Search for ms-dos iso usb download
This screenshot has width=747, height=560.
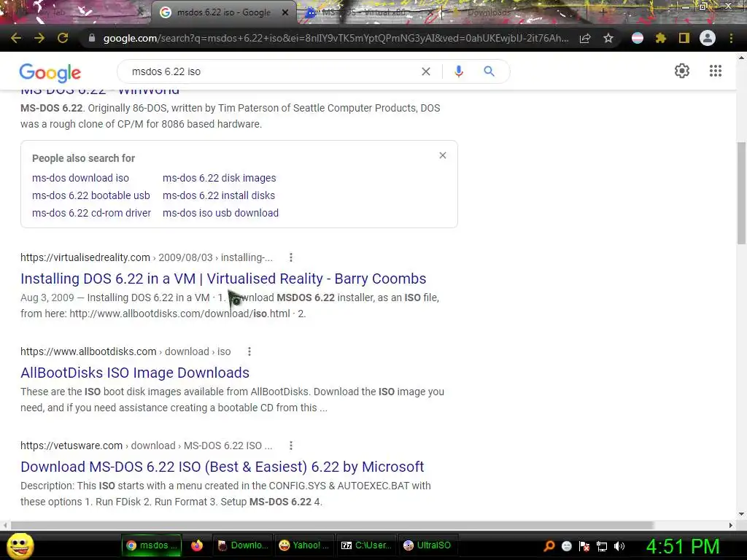(x=220, y=213)
